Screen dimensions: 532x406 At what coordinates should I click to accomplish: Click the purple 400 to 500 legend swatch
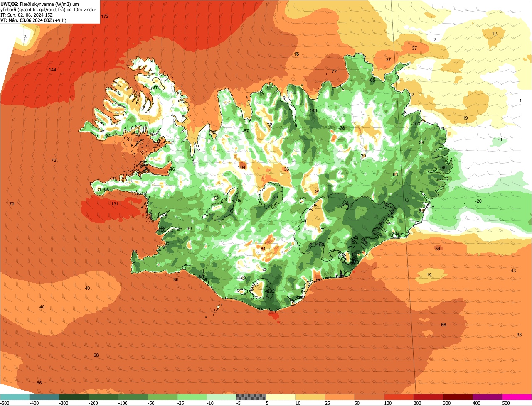click(x=488, y=397)
